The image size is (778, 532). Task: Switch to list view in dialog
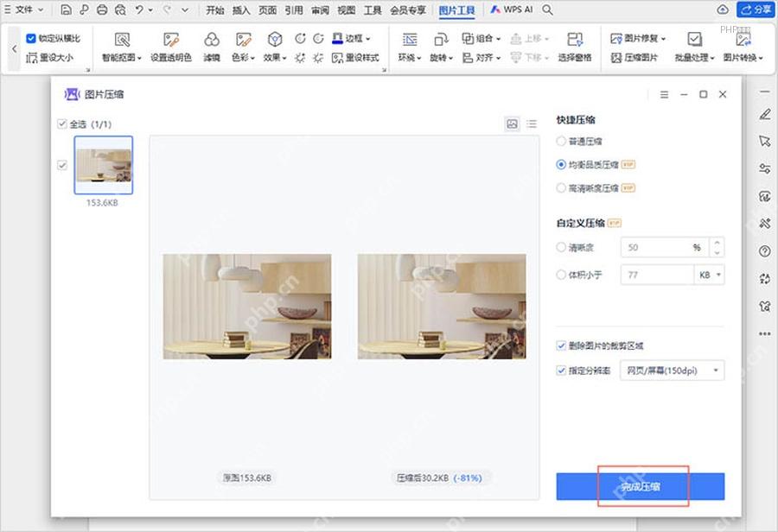532,124
